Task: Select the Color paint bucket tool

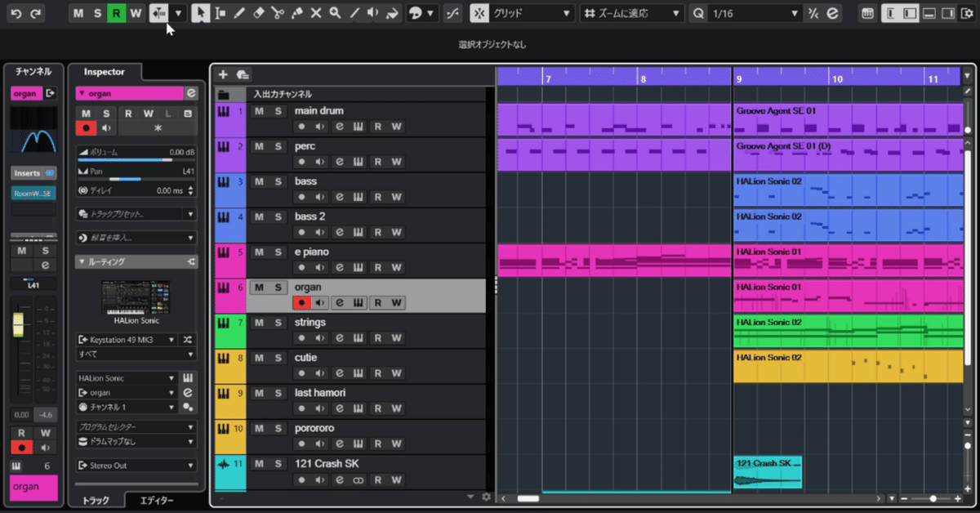Action: [393, 14]
